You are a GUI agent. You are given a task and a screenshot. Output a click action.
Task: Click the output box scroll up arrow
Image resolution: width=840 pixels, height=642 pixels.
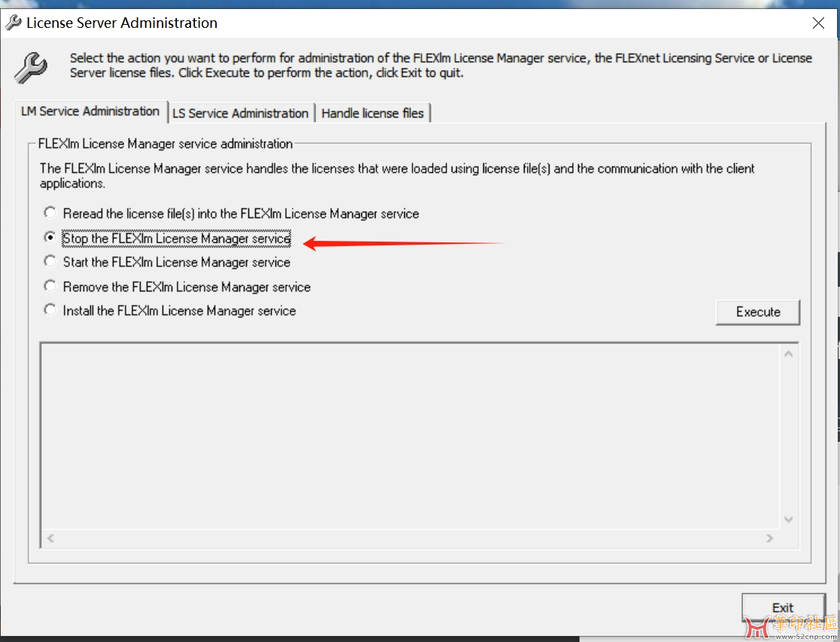click(x=789, y=354)
